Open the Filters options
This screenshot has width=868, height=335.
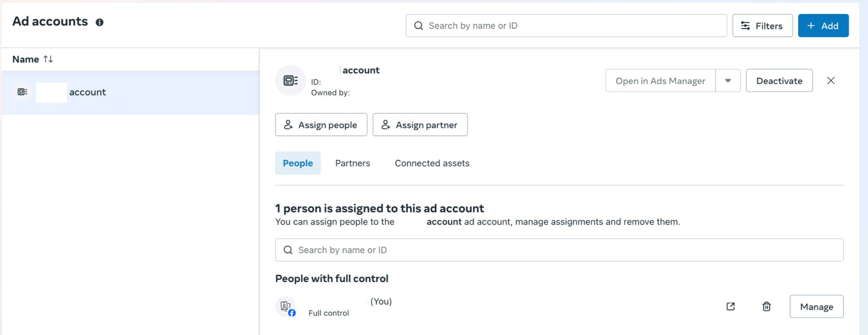(x=762, y=25)
